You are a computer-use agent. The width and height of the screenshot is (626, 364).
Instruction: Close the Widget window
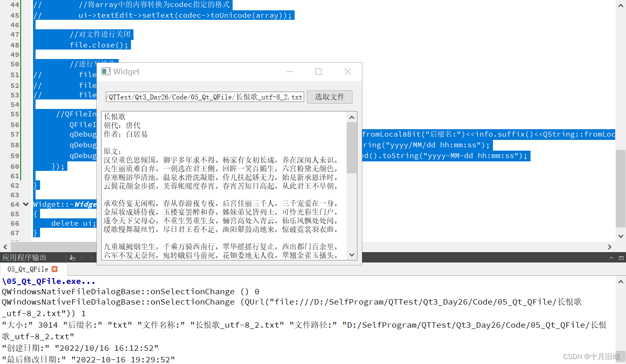(348, 71)
